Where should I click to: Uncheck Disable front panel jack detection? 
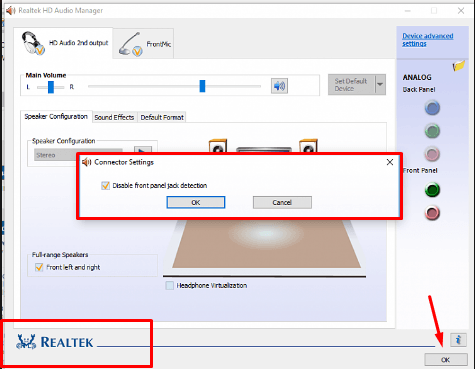pyautogui.click(x=105, y=186)
